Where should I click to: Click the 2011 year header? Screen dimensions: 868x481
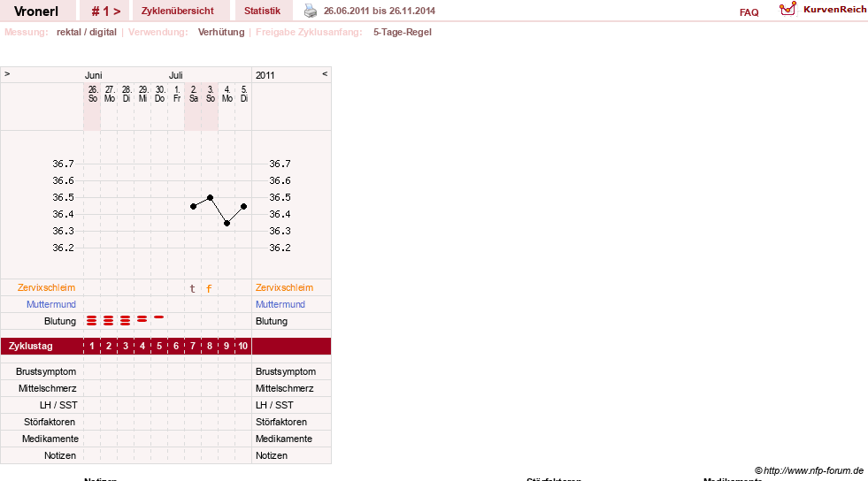click(x=265, y=75)
